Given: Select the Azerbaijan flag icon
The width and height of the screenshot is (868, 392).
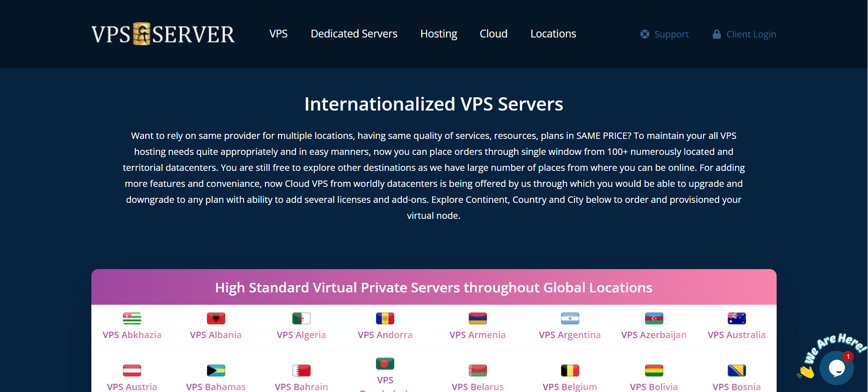Looking at the screenshot, I should [654, 318].
